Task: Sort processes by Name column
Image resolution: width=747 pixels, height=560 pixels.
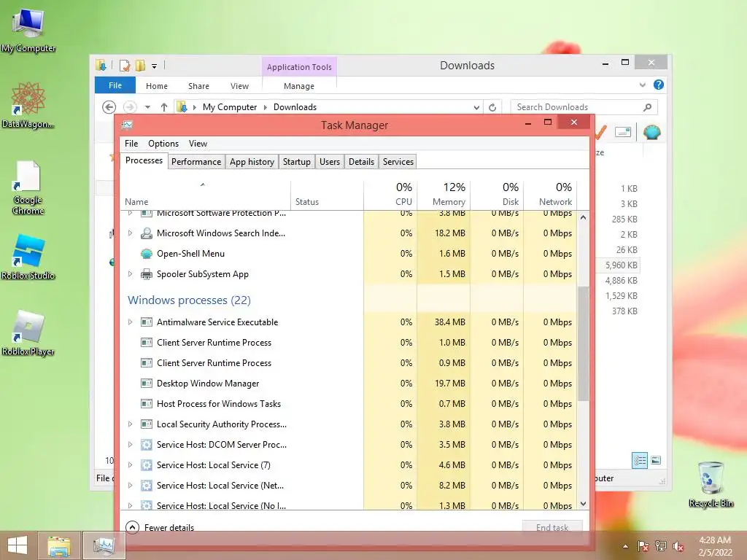Action: (205, 194)
